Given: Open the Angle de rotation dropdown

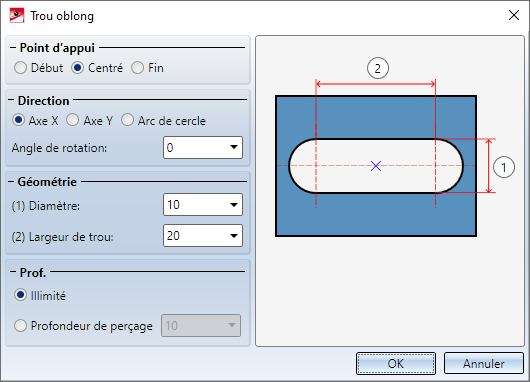Looking at the screenshot, I should 234,147.
